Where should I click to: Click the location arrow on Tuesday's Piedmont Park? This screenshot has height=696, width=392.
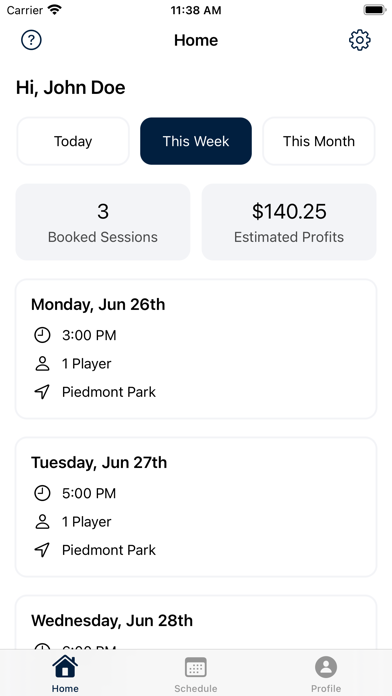42,550
